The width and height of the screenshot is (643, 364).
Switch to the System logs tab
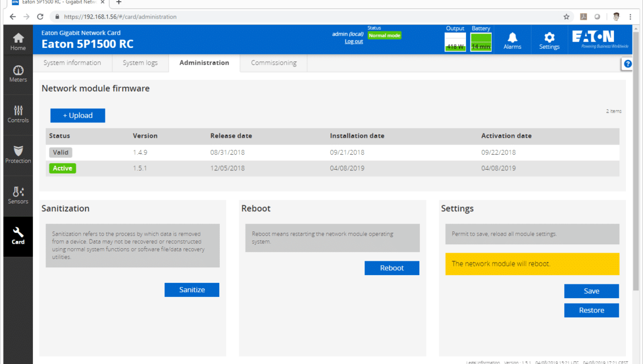[140, 63]
